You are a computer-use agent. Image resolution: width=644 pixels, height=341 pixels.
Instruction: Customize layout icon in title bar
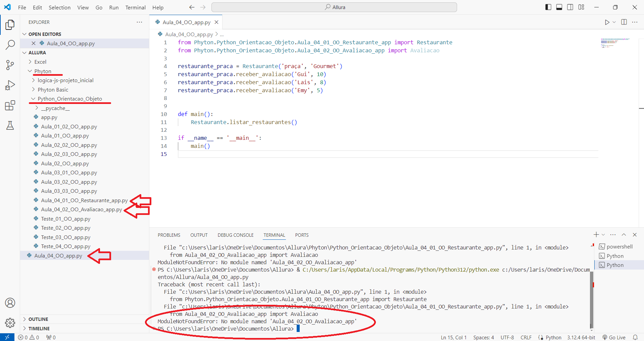581,7
